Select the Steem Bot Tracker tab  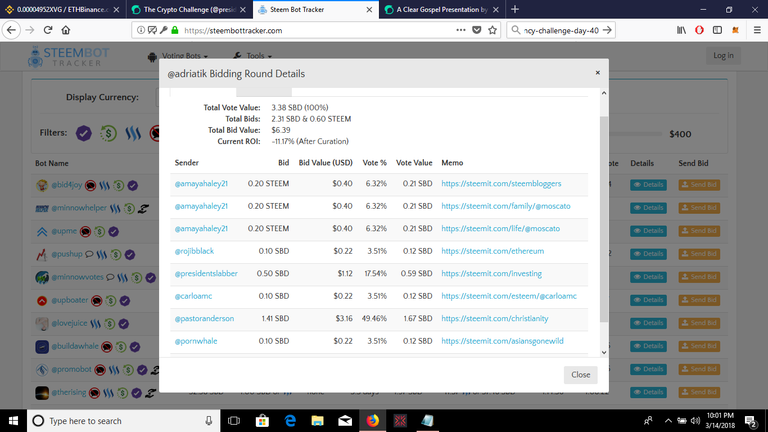(x=316, y=9)
